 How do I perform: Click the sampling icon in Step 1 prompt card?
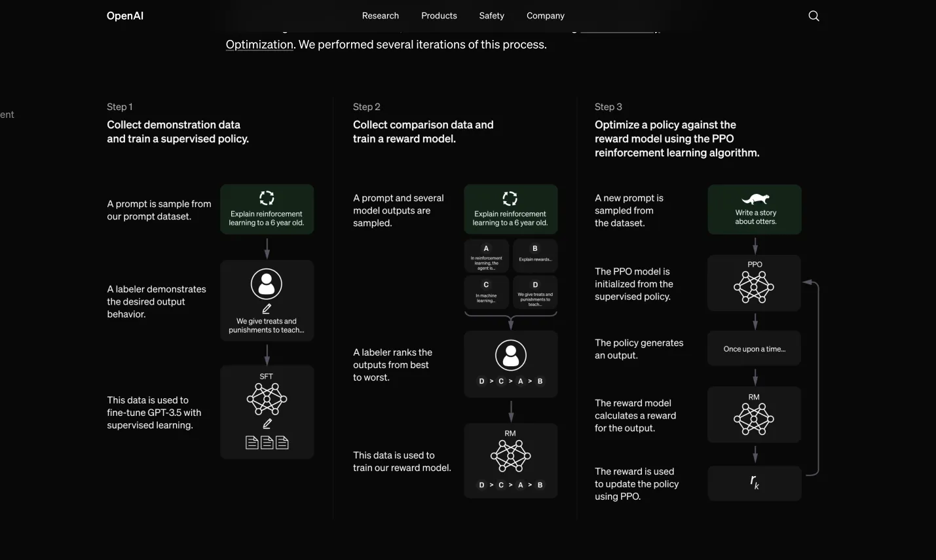click(x=267, y=198)
